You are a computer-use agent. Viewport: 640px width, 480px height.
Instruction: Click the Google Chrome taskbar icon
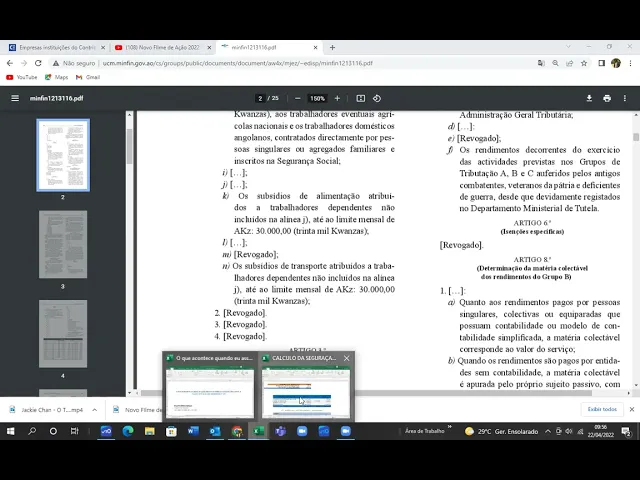(x=237, y=431)
